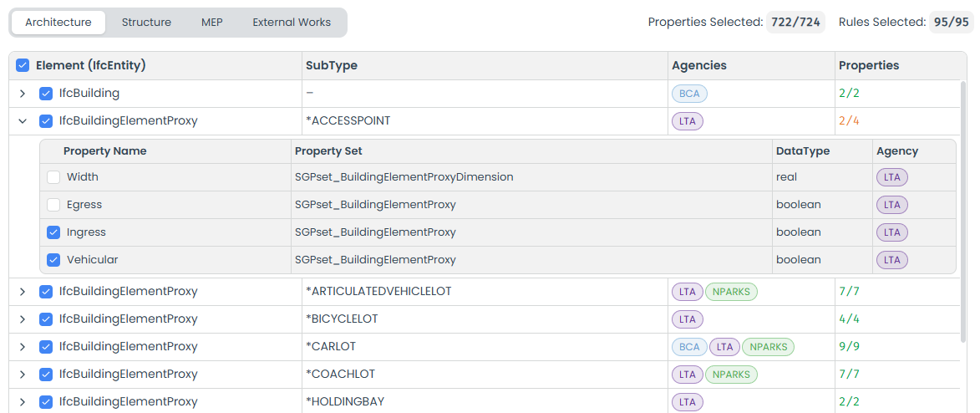Click the LTA badge in the Width property row
Viewport: 980px width, 413px height.
[x=891, y=177]
